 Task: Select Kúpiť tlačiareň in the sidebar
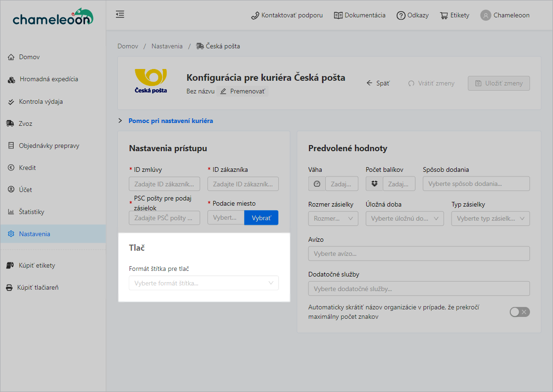pyautogui.click(x=38, y=287)
